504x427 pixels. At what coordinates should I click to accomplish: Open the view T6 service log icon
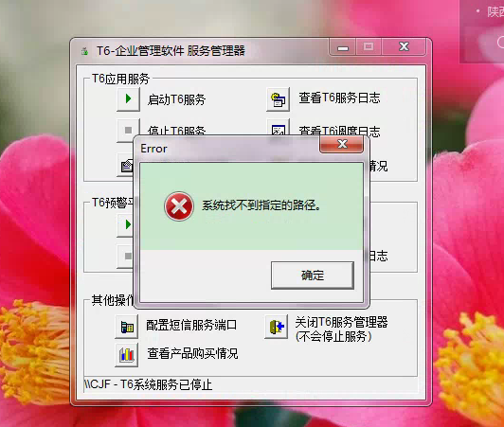278,99
